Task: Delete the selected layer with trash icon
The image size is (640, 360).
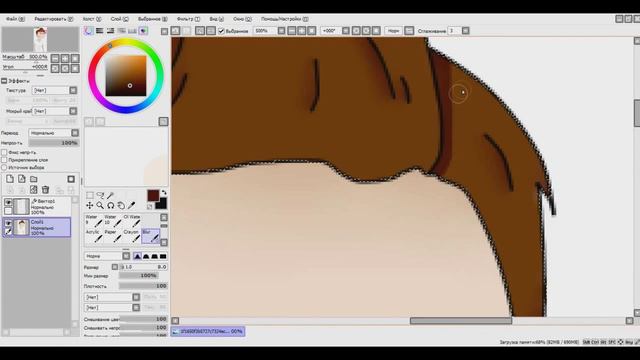Action: (45, 190)
